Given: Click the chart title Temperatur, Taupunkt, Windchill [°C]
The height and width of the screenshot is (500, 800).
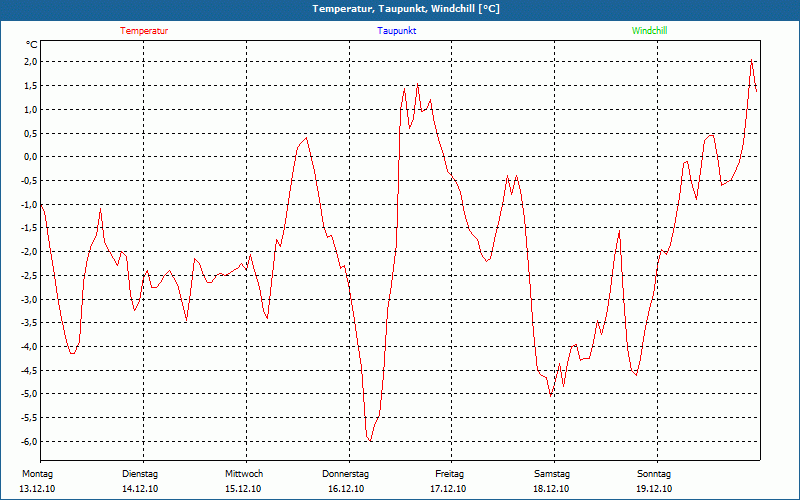Looking at the screenshot, I should click(x=406, y=9).
